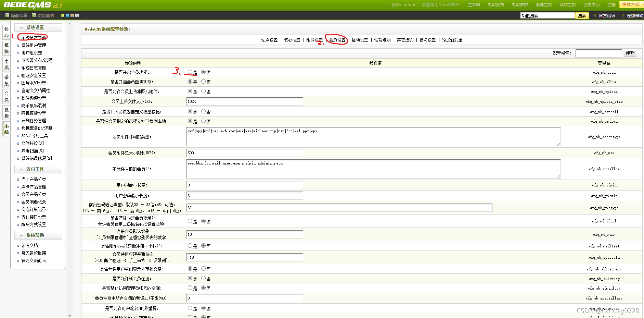Viewport: 644px width, 318px height.
Task: Open 图片水印设置 in the sidebar
Action: 34,83
